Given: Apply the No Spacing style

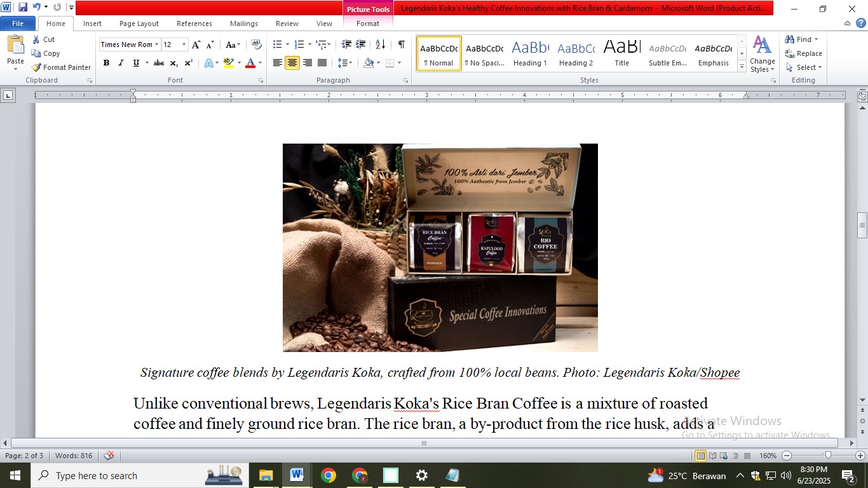Looking at the screenshot, I should (484, 53).
